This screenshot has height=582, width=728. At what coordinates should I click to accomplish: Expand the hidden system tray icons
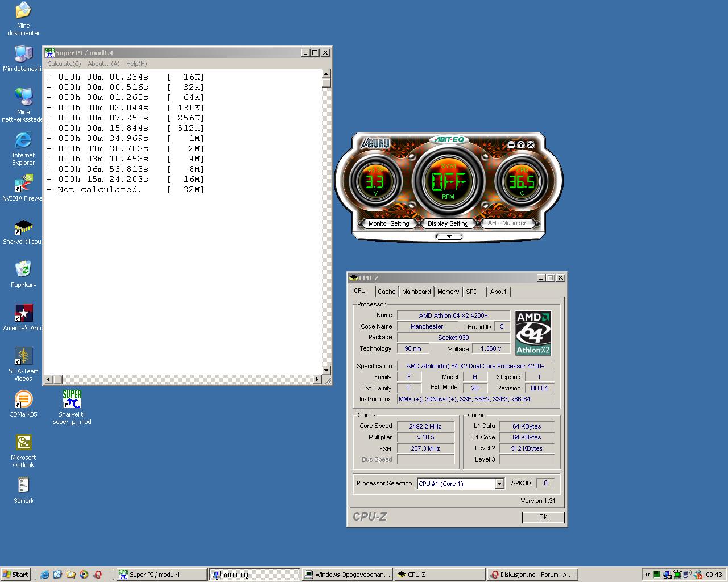pos(647,575)
